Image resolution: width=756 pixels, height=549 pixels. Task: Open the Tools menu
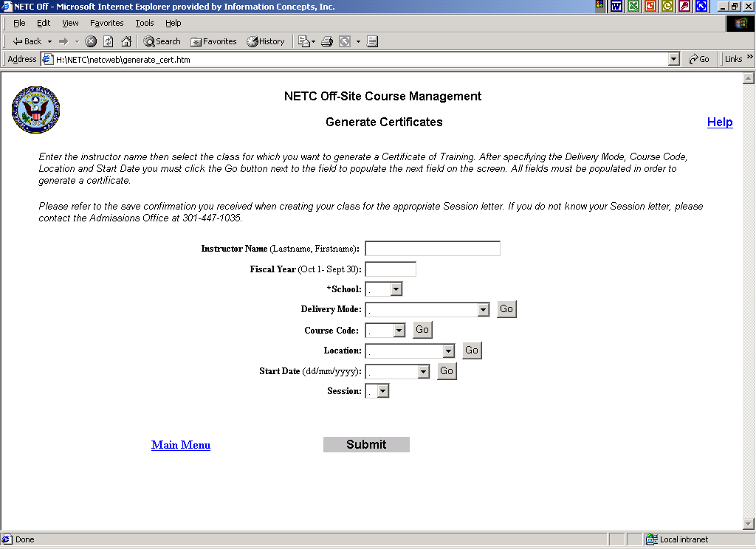[x=145, y=23]
